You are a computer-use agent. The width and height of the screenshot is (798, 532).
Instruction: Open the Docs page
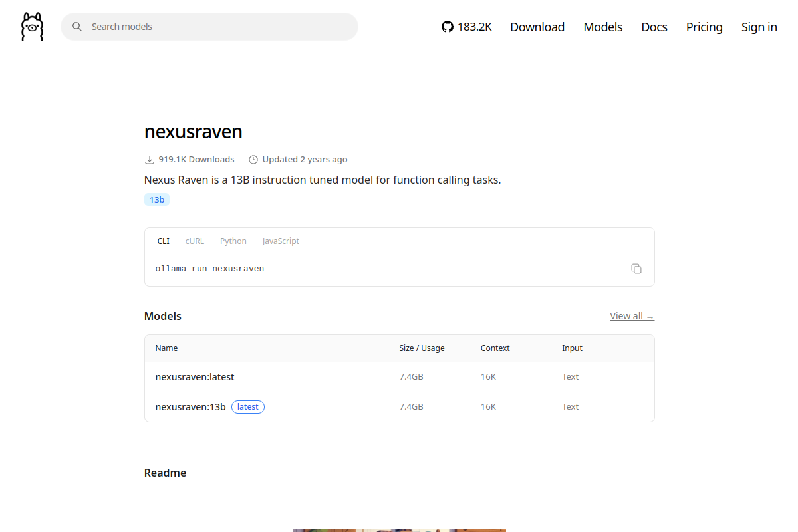point(654,27)
